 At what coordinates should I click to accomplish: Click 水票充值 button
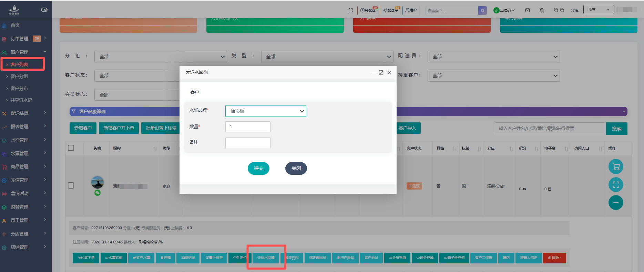[114, 258]
